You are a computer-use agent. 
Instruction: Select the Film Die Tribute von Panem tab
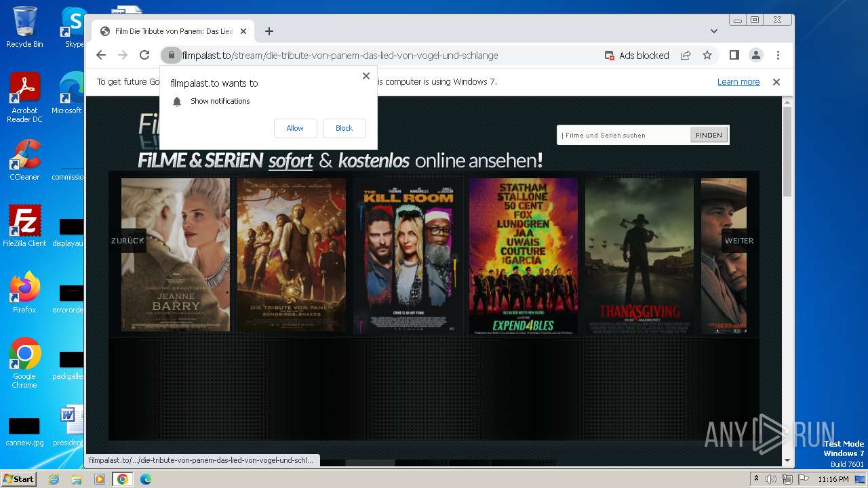tap(173, 31)
